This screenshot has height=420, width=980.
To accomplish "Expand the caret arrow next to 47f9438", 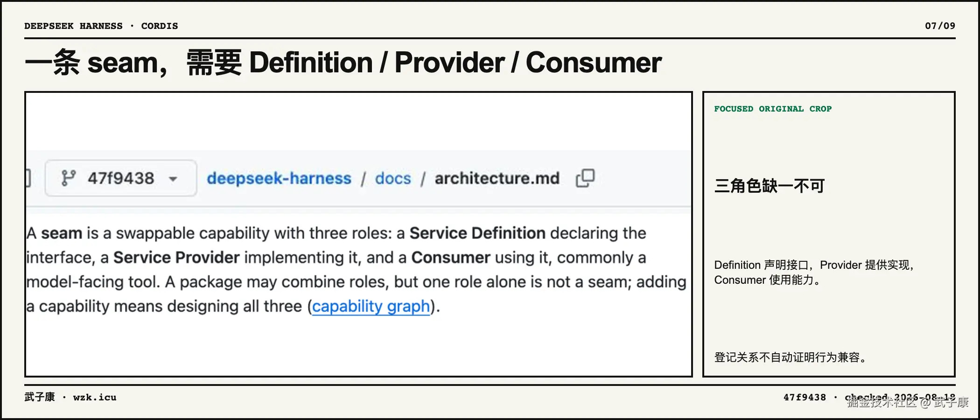I will (173, 179).
